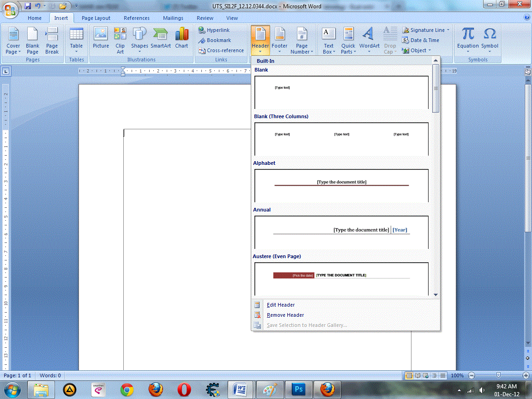Open Word help question mark icon
Viewport: 532px width, 399px height.
click(527, 17)
